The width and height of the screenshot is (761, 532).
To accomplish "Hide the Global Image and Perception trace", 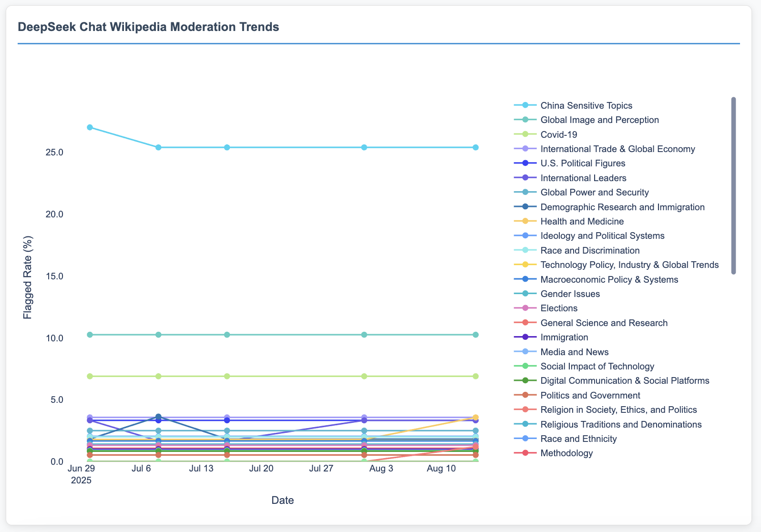I will (x=586, y=120).
